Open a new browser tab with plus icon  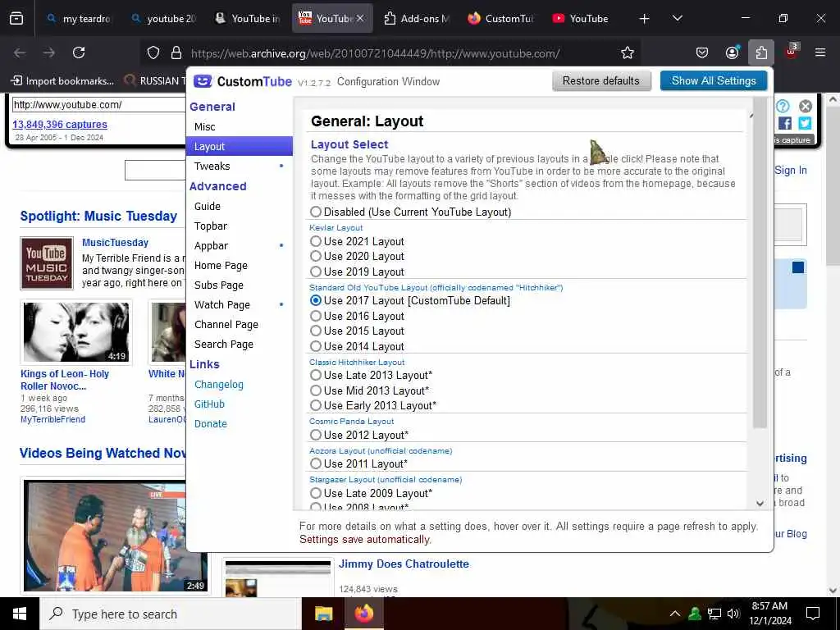tap(645, 19)
